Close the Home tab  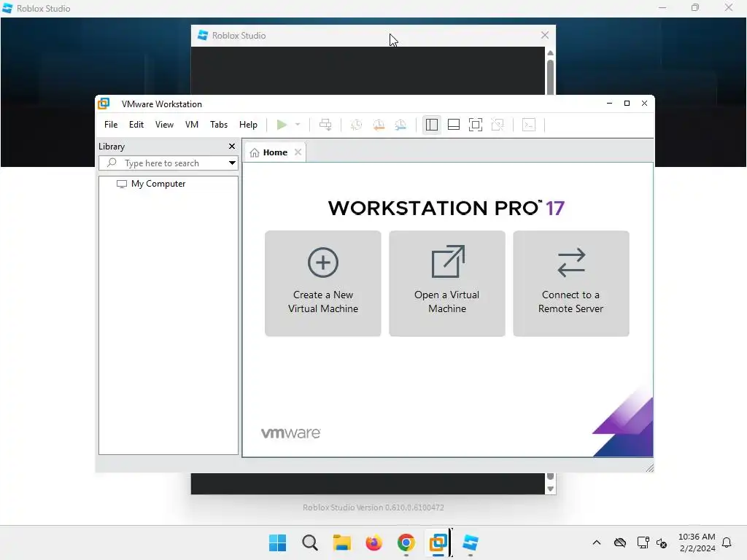[298, 152]
